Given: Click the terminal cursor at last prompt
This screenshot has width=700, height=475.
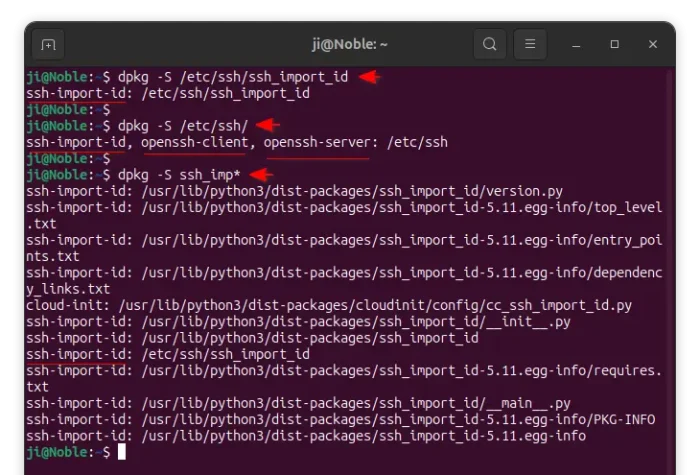Looking at the screenshot, I should 121,452.
